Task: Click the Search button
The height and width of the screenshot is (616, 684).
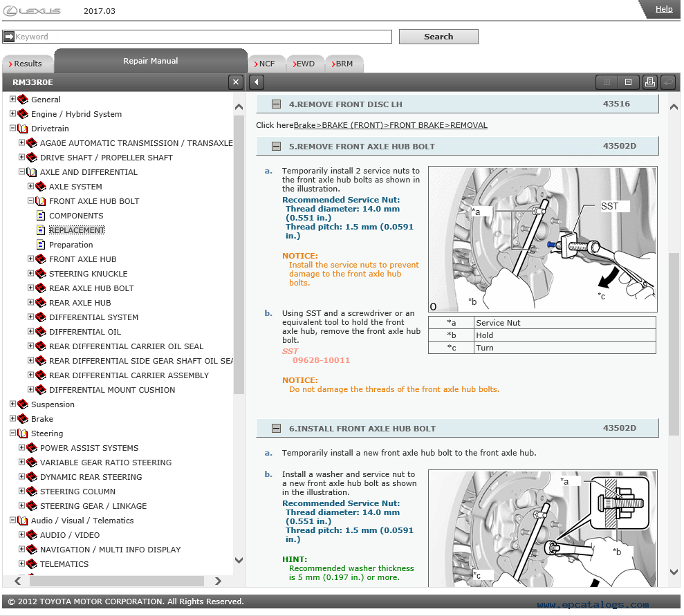Action: [438, 37]
